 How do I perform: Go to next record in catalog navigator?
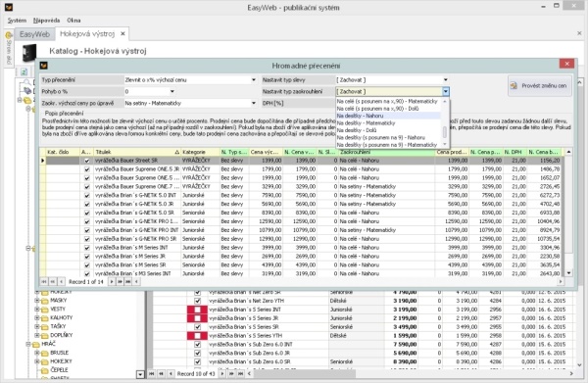(x=222, y=373)
